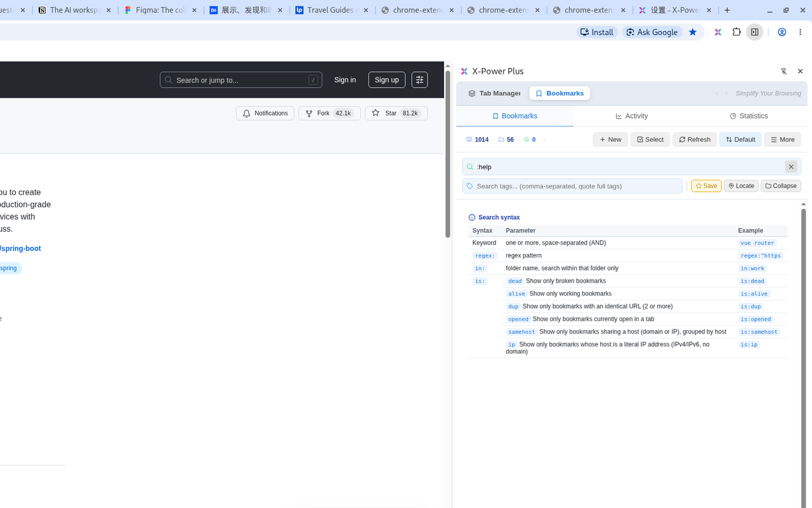Click the is:dead example
This screenshot has width=812, height=508.
pos(752,281)
